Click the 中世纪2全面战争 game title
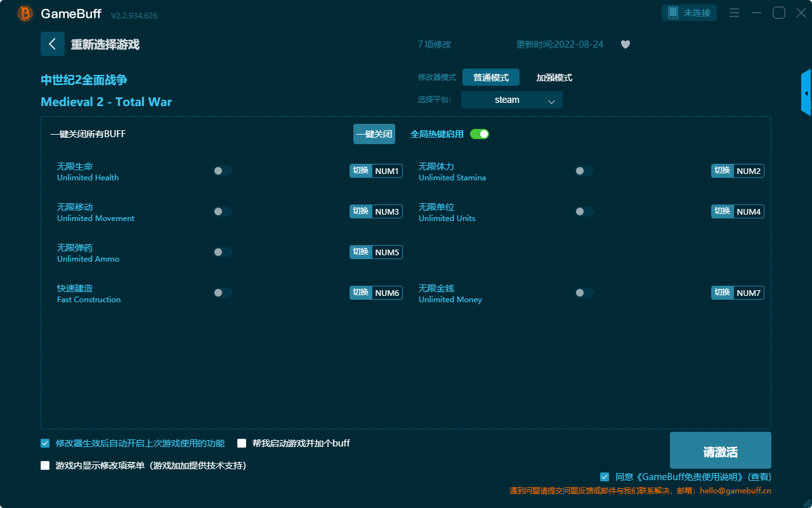Image resolution: width=812 pixels, height=508 pixels. click(x=84, y=80)
